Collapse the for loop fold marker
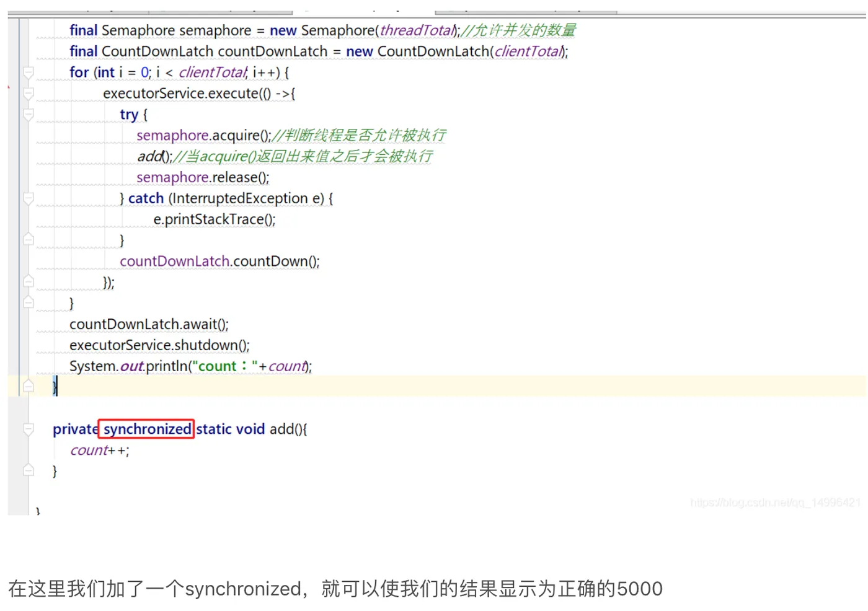 29,73
